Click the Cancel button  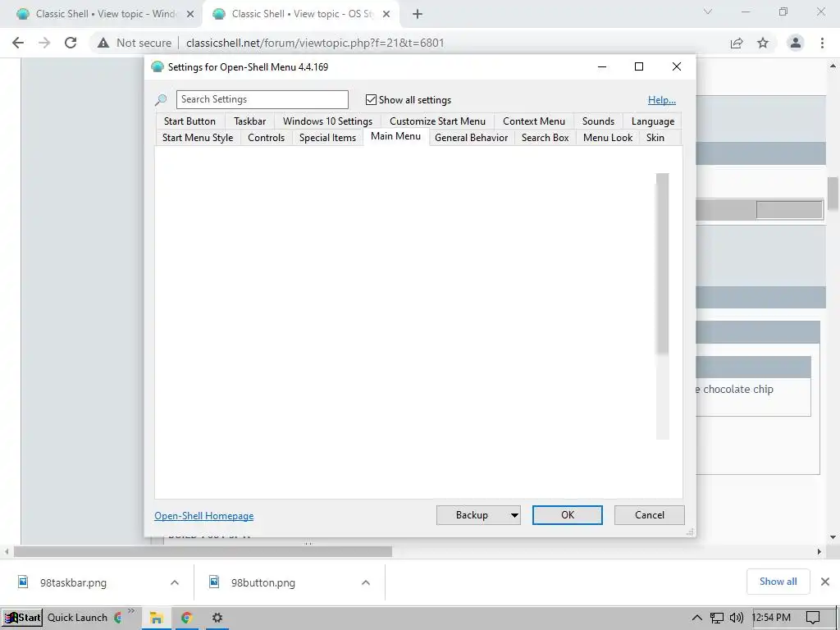650,515
